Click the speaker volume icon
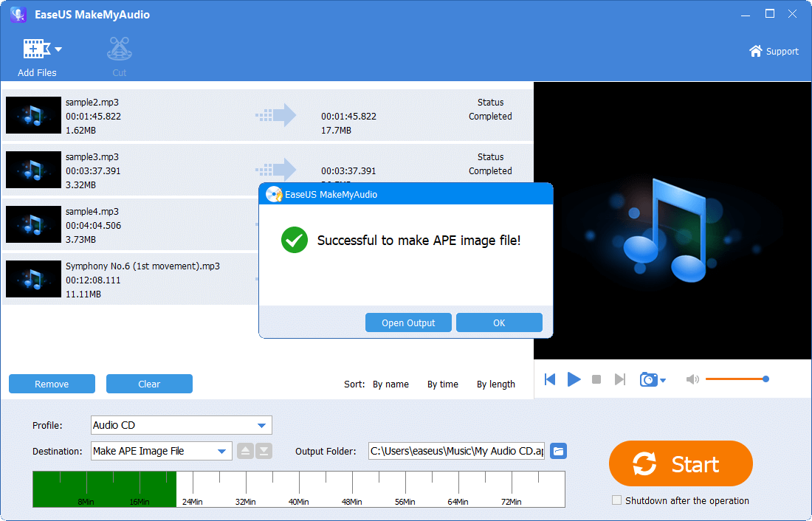The image size is (812, 521). pyautogui.click(x=692, y=379)
